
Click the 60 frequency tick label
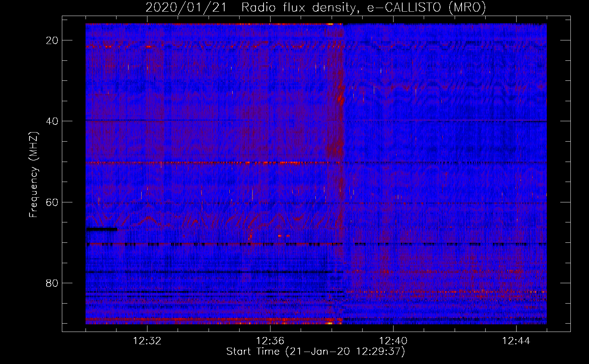coord(52,202)
